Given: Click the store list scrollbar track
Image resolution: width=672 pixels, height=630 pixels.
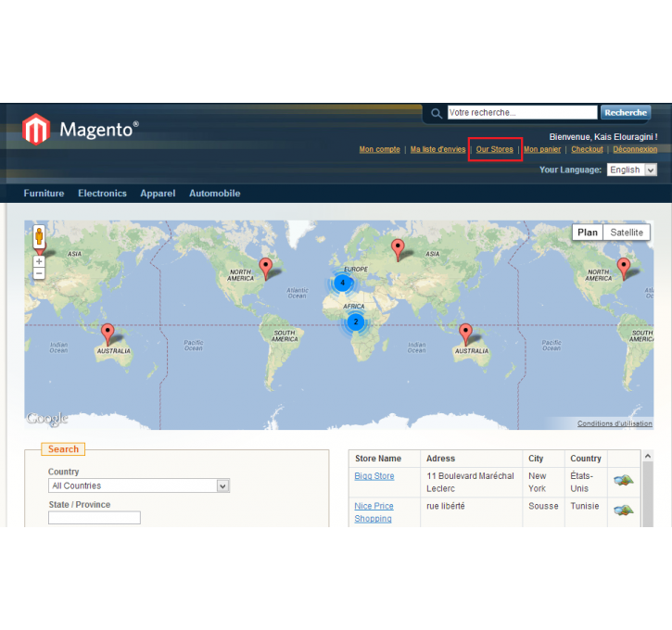Looking at the screenshot, I should (648, 495).
